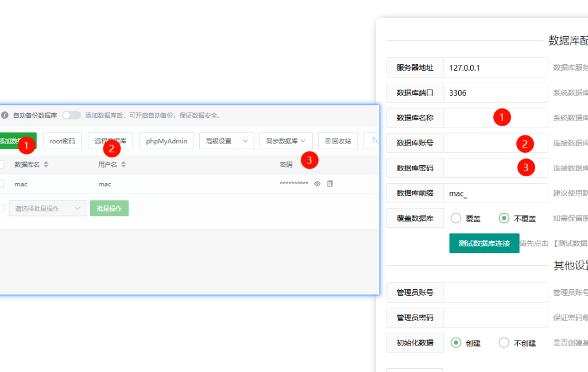Click the 批量操作 button
Screen dimensions: 588x372
point(109,208)
